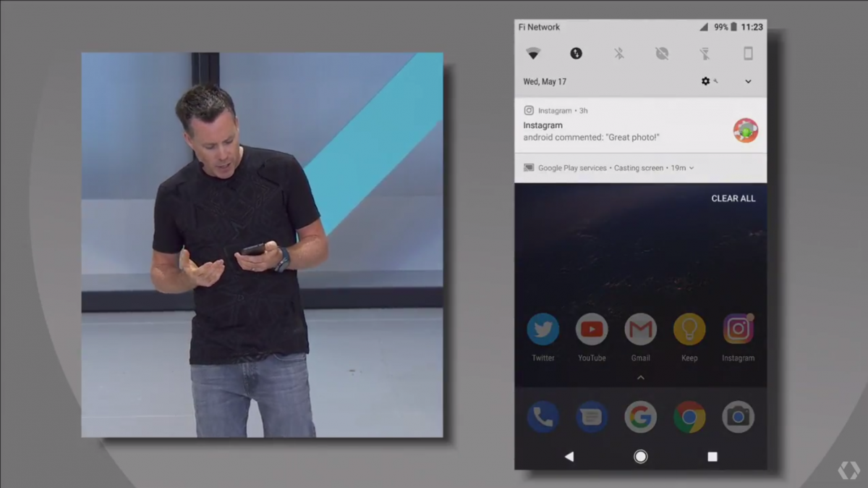868x488 pixels.
Task: Open the Messages app in dock
Action: (x=592, y=417)
